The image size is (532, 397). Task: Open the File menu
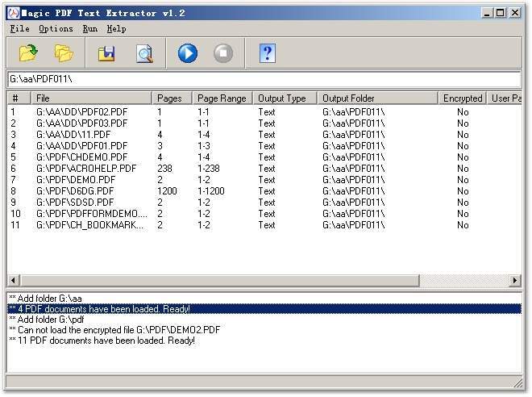[x=19, y=29]
